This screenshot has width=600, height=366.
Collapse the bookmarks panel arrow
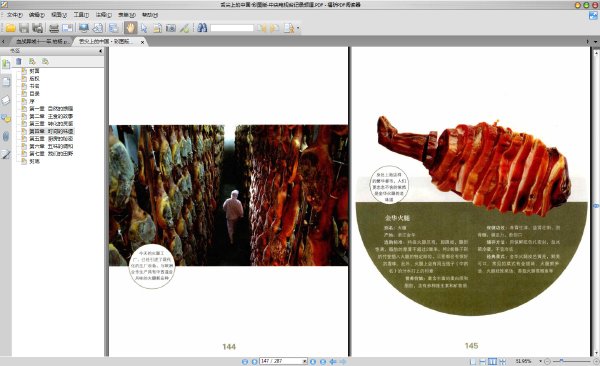point(101,51)
